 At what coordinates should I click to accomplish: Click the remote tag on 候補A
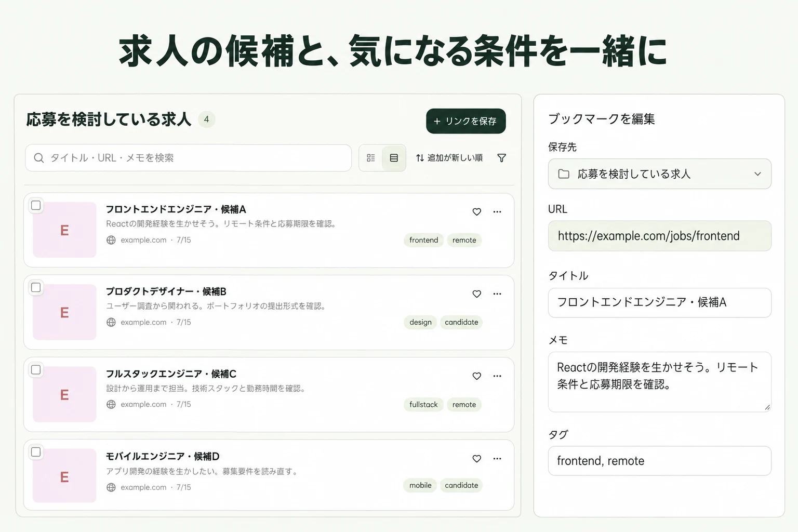464,240
